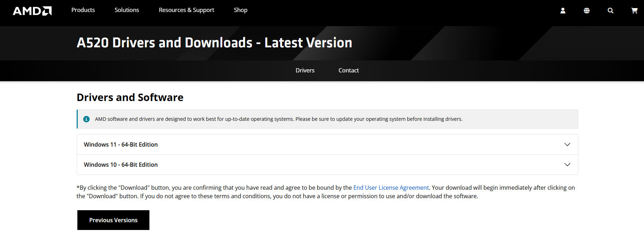Click the search magnifier icon
644x248 pixels.
pos(610,11)
